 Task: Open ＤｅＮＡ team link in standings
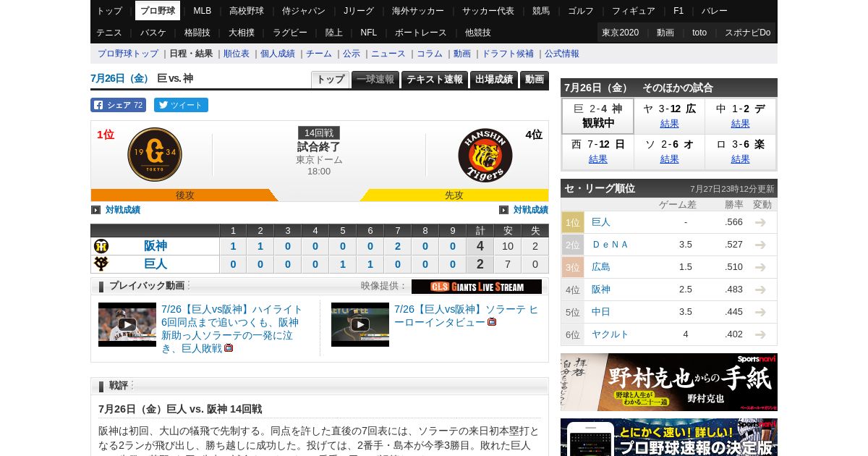(x=610, y=245)
